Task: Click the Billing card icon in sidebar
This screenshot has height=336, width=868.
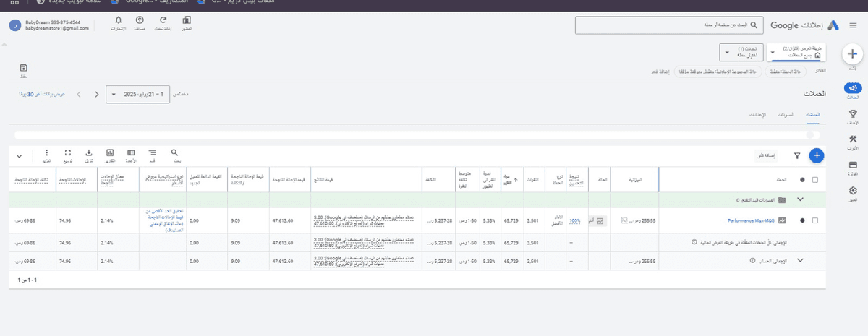Action: [853, 165]
